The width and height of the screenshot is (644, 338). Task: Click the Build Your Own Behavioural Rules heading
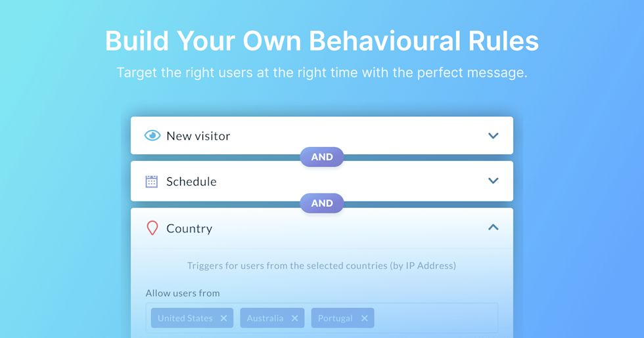coord(322,41)
